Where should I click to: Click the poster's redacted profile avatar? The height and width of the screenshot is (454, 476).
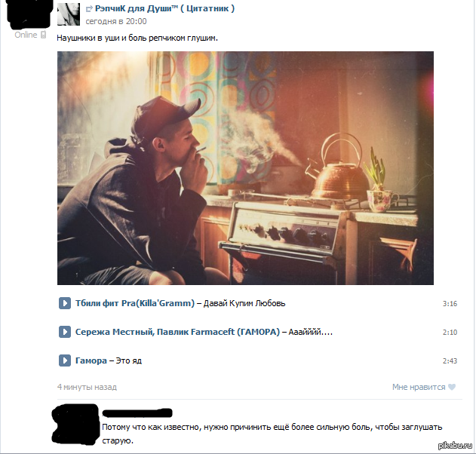coord(28,14)
